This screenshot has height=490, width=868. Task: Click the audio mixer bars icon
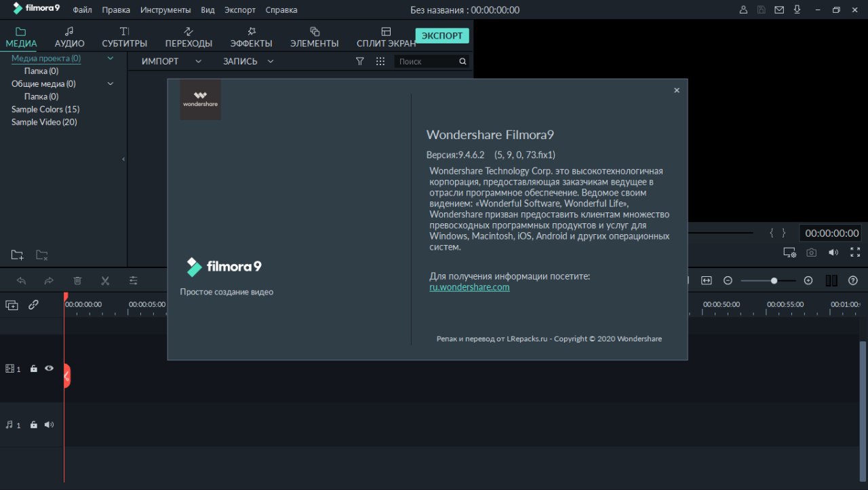point(831,280)
